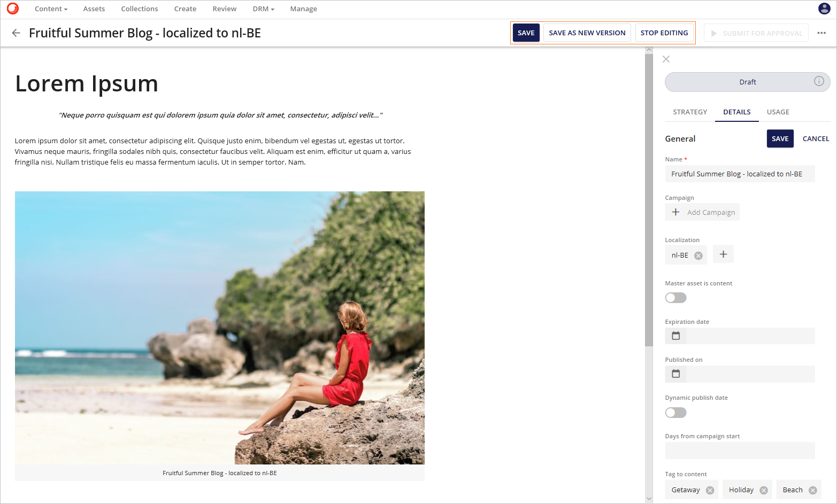The image size is (837, 504).
Task: Click Add Campaign selector
Action: (702, 212)
